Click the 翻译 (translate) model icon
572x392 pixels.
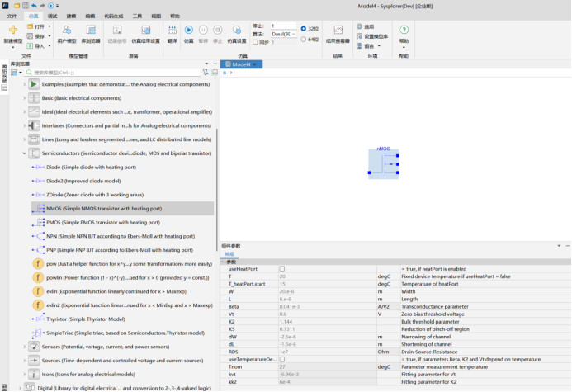point(173,30)
